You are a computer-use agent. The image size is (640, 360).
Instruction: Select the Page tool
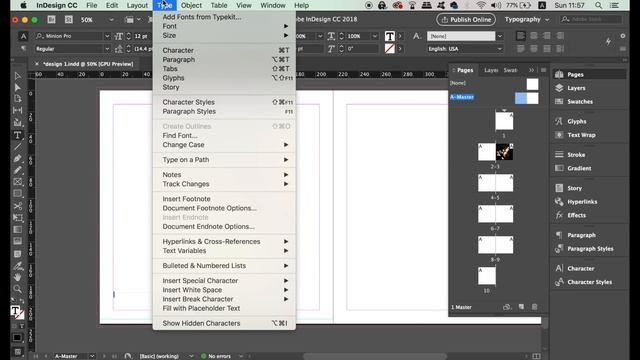18,99
